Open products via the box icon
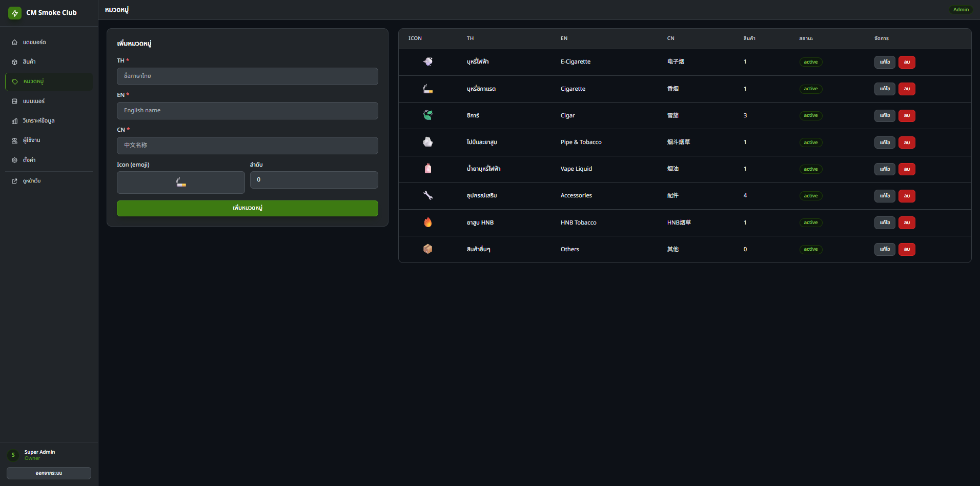The height and width of the screenshot is (486, 980). coord(15,62)
